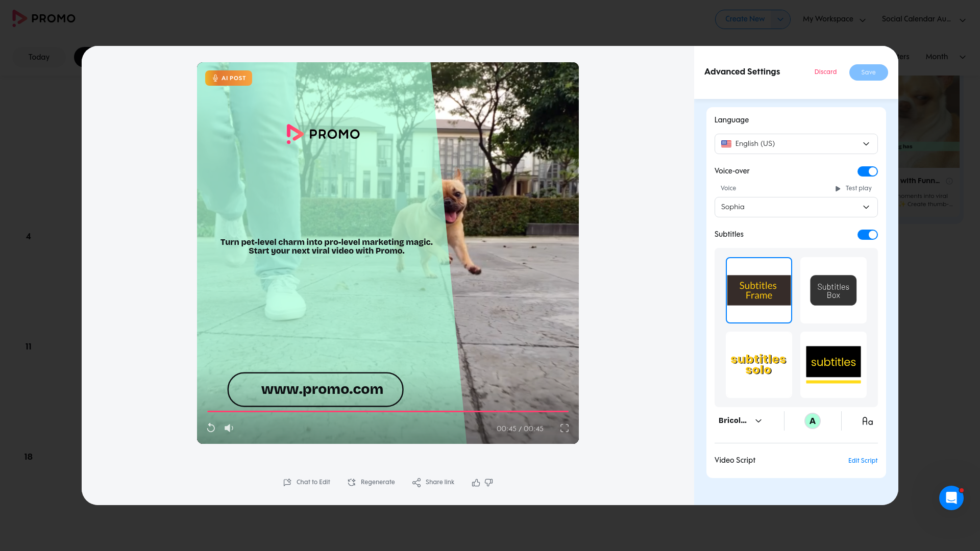
Task: Click the Create New button
Action: (x=745, y=19)
